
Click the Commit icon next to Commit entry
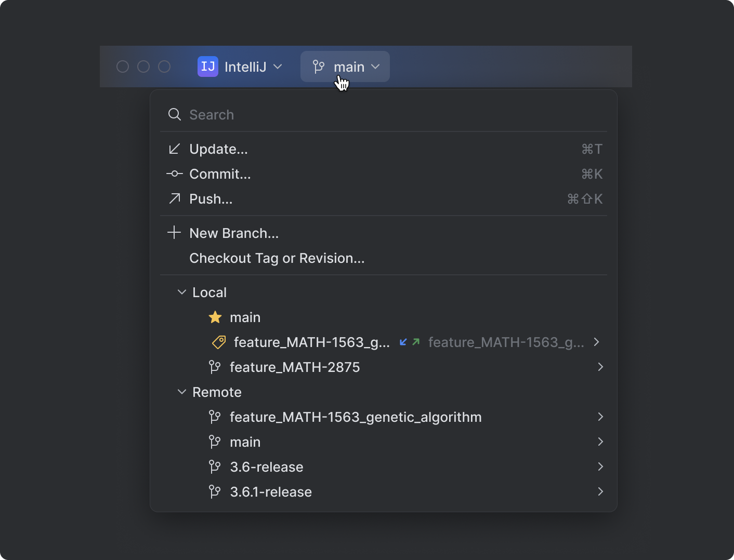point(174,174)
